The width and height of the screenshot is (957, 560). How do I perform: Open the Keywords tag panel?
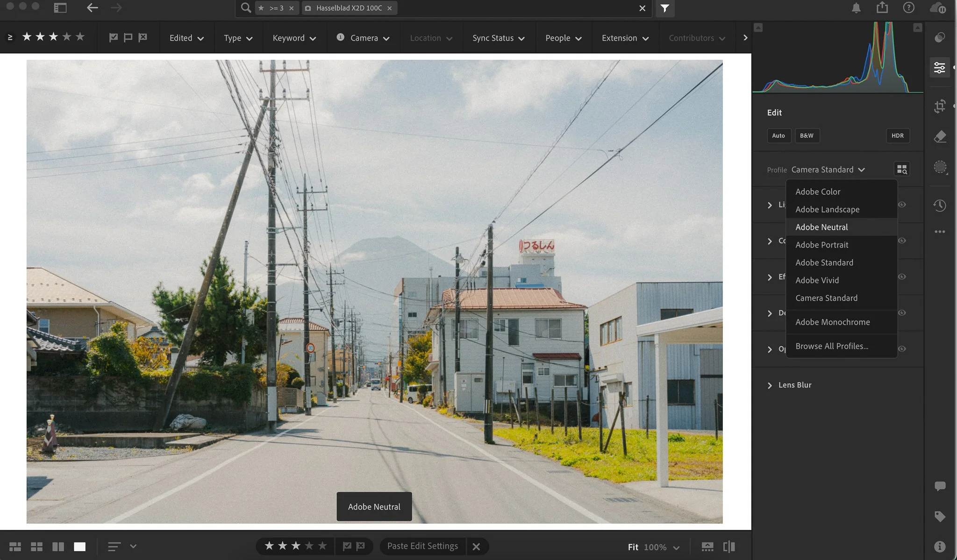tap(940, 516)
